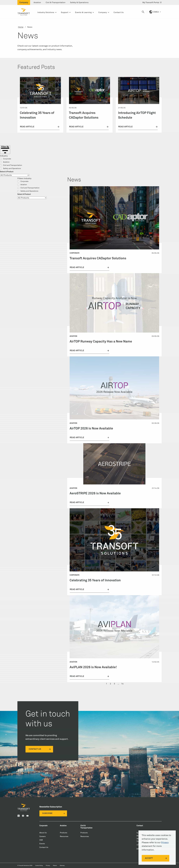179x868 pixels.
Task: Open YouTube icon in the footer
Action: [x=27, y=816]
